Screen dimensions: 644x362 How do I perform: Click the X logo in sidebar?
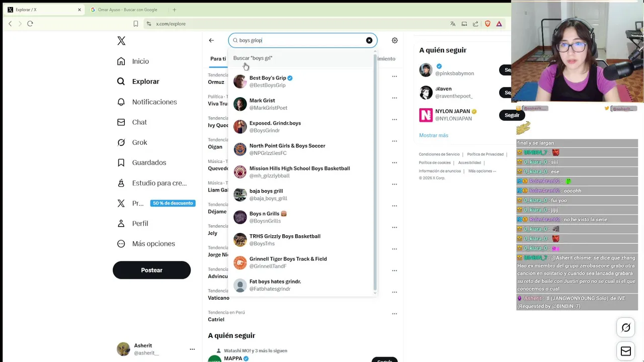pyautogui.click(x=121, y=41)
